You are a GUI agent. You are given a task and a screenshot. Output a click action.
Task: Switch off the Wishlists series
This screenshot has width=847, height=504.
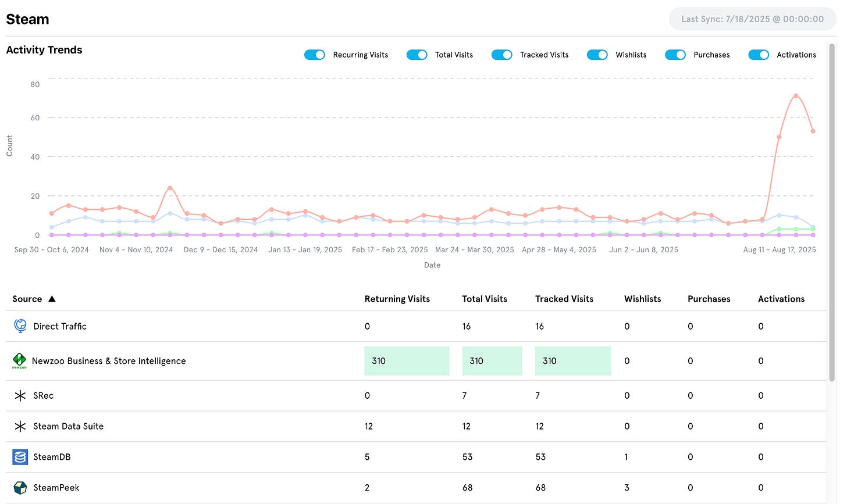(x=597, y=55)
